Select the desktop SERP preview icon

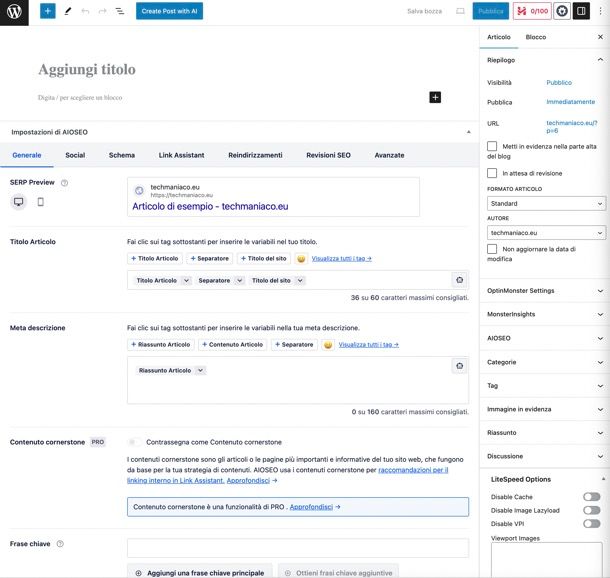(x=18, y=202)
